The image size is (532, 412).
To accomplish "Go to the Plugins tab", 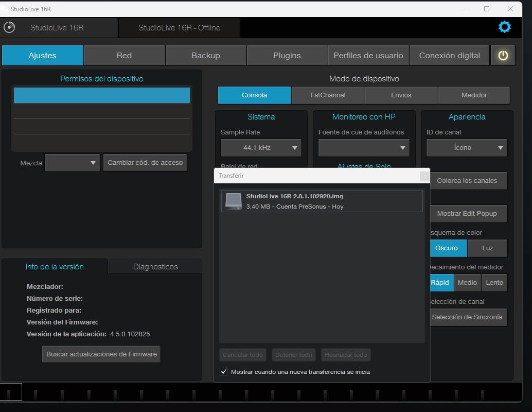I will click(x=287, y=56).
